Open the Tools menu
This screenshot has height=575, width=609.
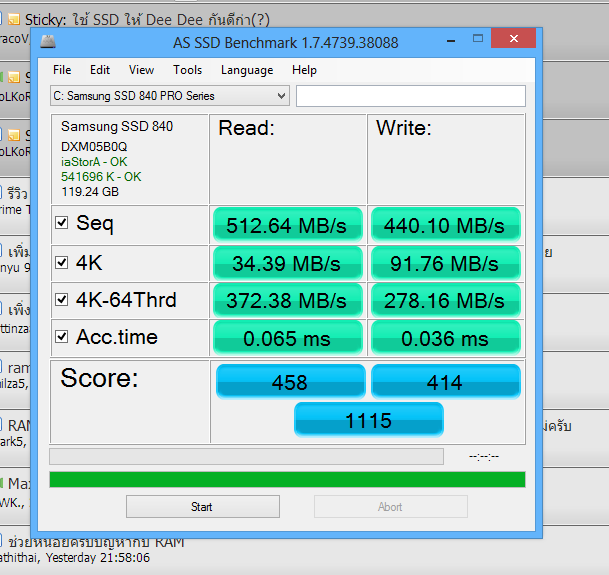tap(188, 70)
